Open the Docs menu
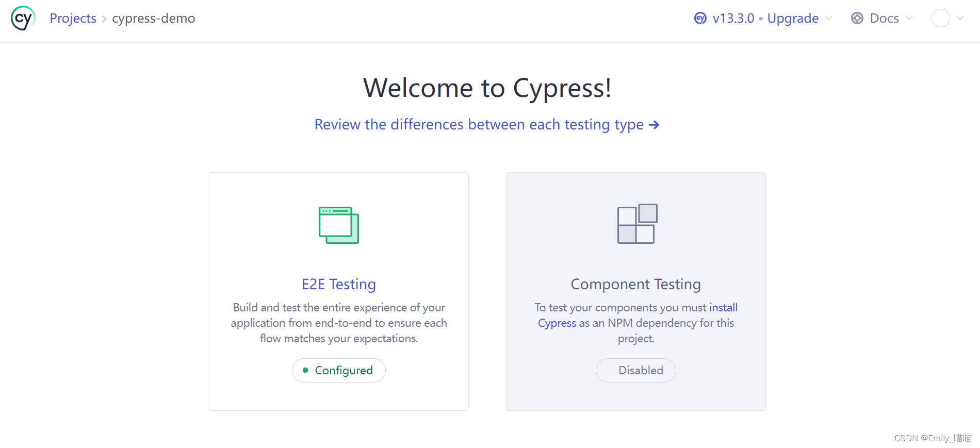This screenshot has height=448, width=980. 884,19
